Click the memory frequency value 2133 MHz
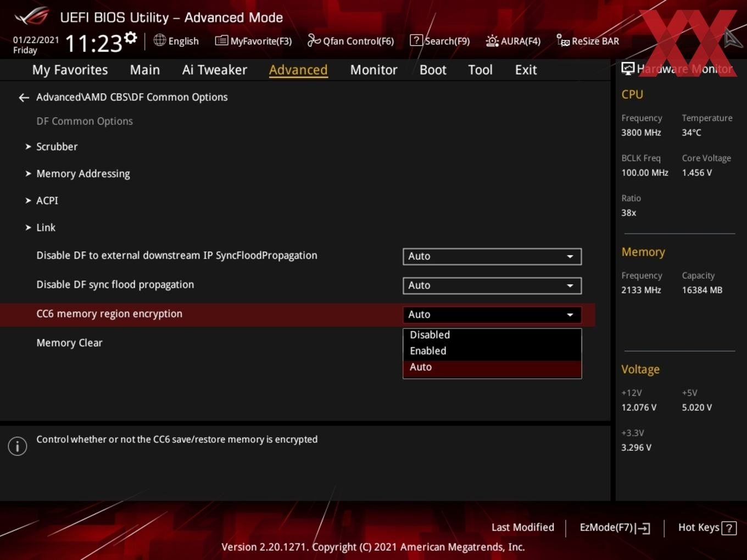Image resolution: width=747 pixels, height=560 pixels. click(x=641, y=290)
